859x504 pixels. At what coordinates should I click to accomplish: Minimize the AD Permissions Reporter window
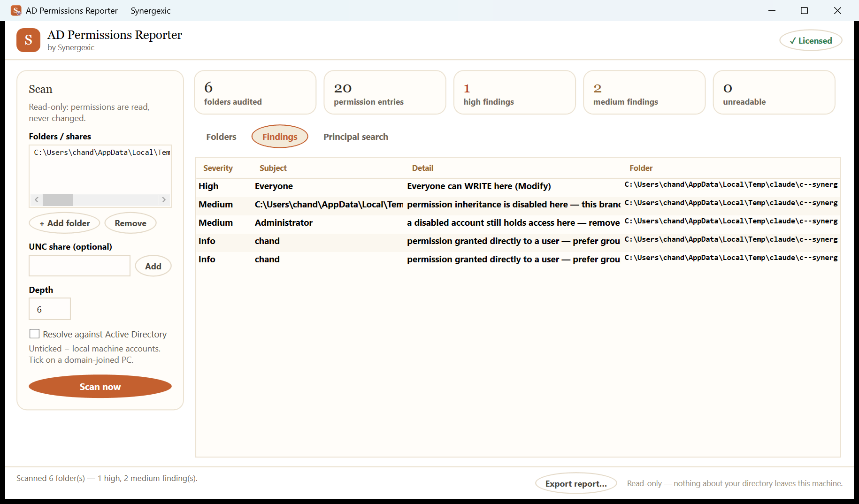tap(772, 10)
